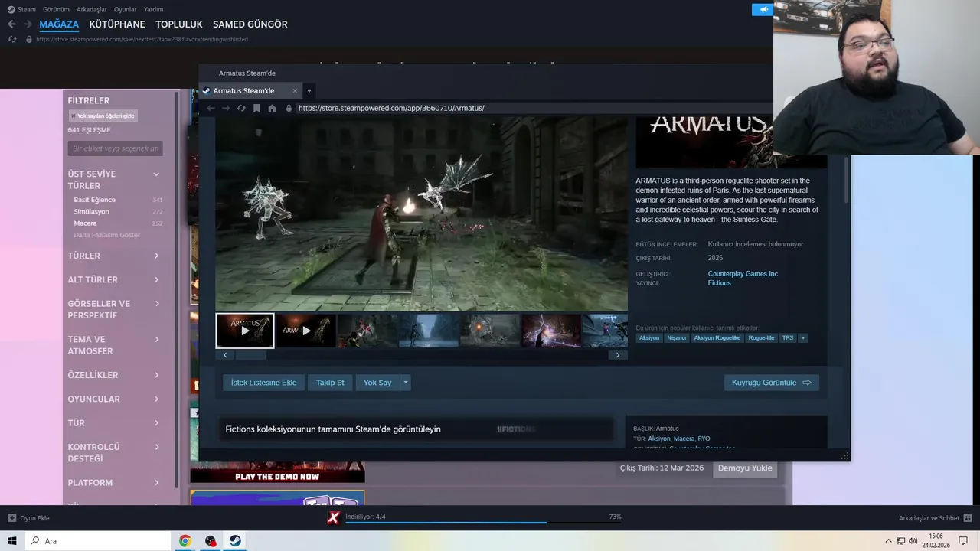Click the download progress bar
980x551 pixels.
click(484, 523)
